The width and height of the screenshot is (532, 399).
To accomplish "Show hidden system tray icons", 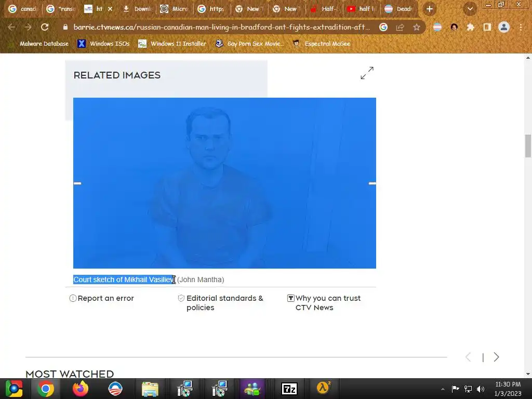I will pos(443,389).
